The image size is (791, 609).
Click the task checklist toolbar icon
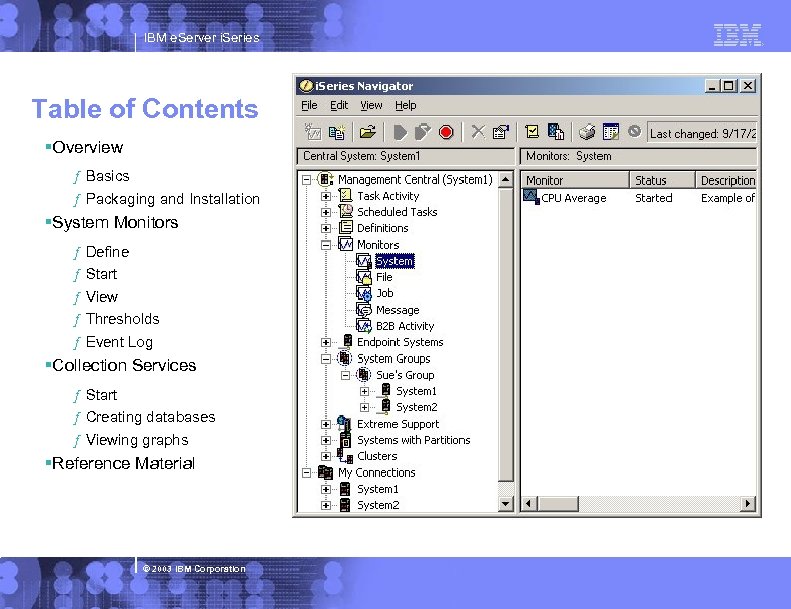532,132
